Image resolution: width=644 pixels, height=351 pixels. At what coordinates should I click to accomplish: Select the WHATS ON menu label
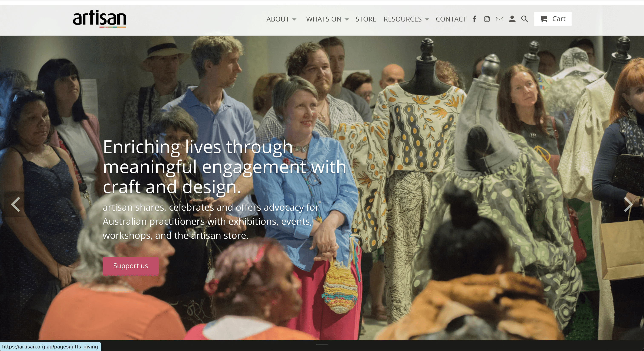pyautogui.click(x=324, y=19)
